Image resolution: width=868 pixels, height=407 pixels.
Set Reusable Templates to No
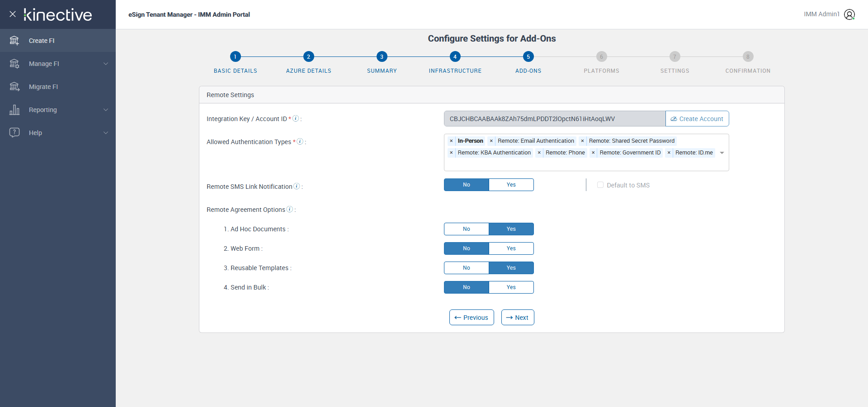tap(467, 268)
